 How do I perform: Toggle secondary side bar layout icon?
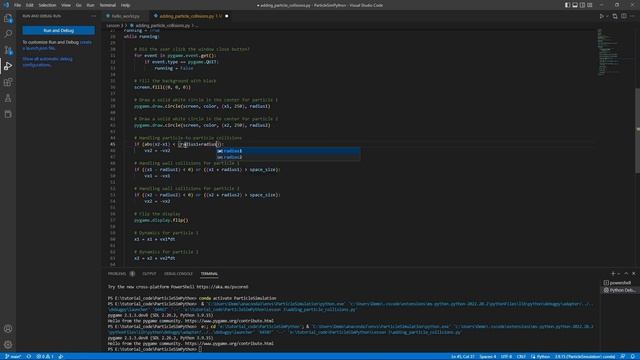pyautogui.click(x=582, y=5)
